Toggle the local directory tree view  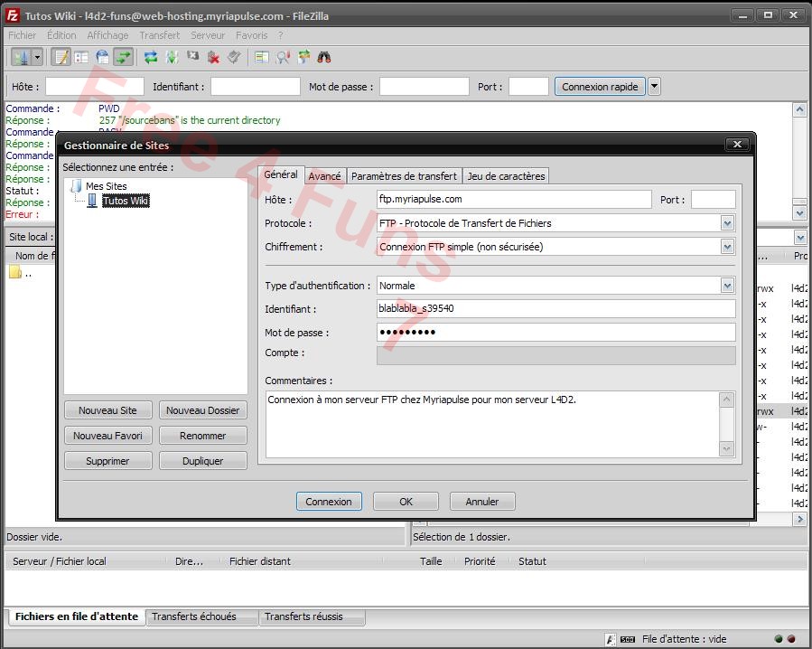coord(82,56)
